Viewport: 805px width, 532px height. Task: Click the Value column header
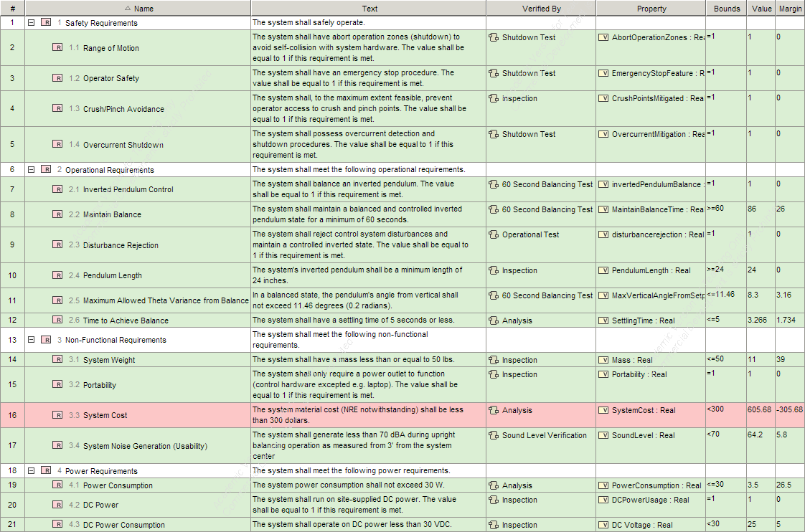761,8
